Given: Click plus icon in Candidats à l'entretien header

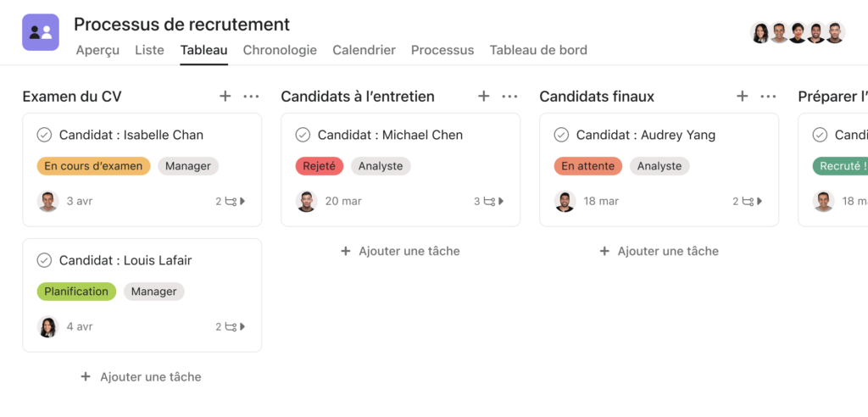Looking at the screenshot, I should (x=484, y=97).
